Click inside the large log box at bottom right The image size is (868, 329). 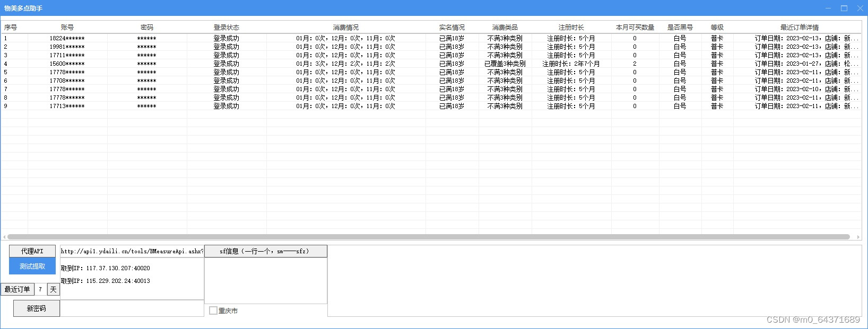(x=594, y=281)
